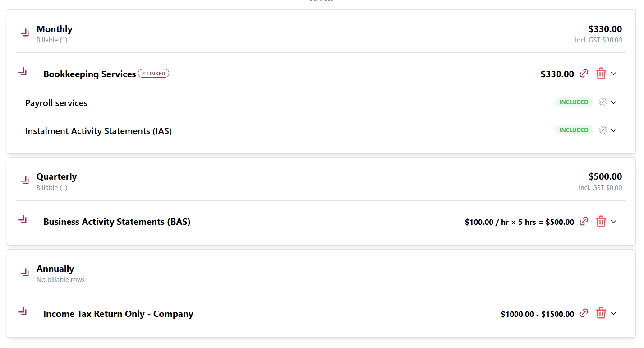The height and width of the screenshot is (348, 644).
Task: Click INCLUDED badge on Payroll services
Action: coord(574,102)
